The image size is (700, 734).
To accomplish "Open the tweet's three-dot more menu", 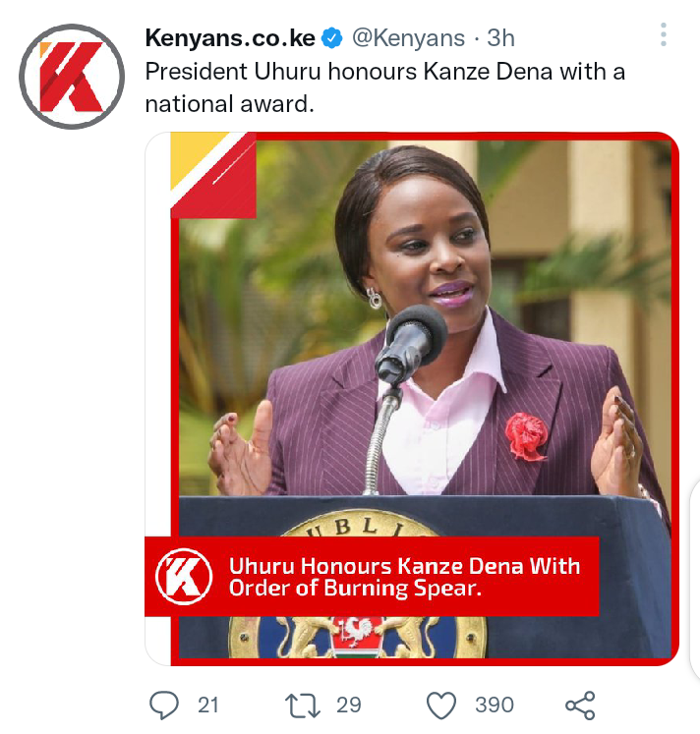I will [663, 34].
